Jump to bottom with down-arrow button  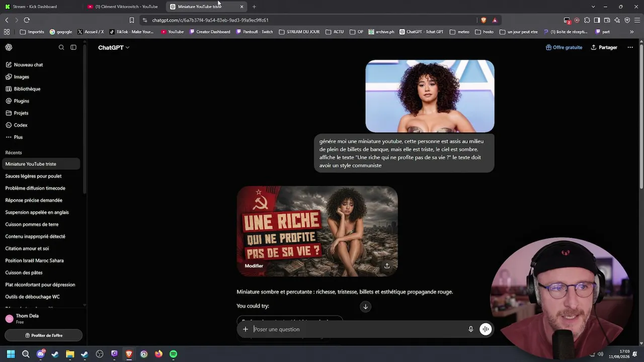point(366,307)
